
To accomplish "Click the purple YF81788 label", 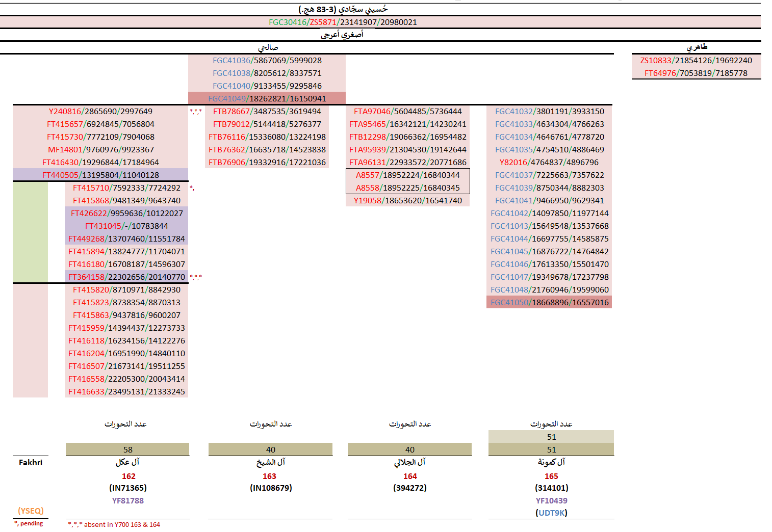I will point(127,500).
